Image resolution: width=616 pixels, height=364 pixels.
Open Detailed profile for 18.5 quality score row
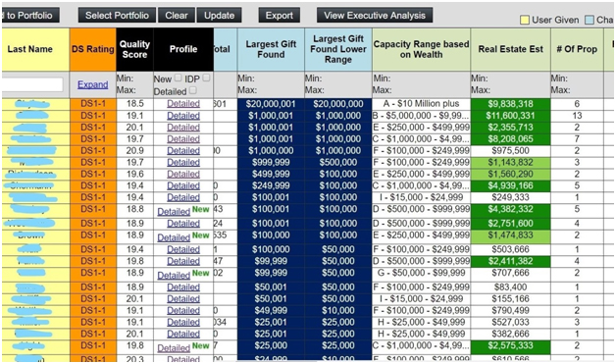183,104
